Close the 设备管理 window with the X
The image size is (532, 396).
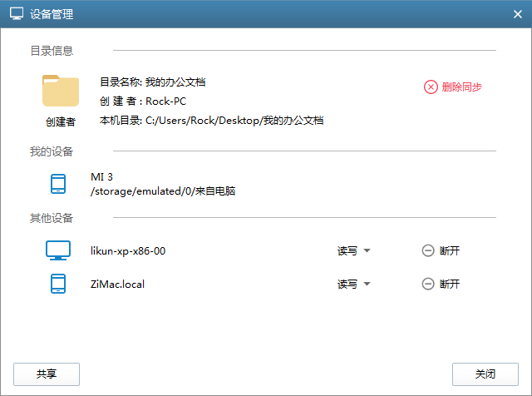tap(517, 12)
